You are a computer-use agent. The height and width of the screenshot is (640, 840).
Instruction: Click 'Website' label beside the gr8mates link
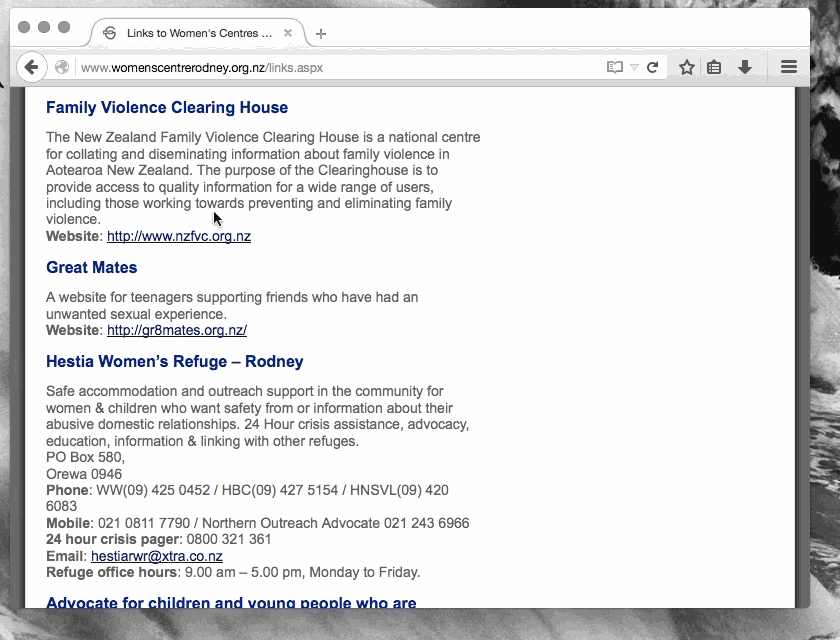point(73,330)
